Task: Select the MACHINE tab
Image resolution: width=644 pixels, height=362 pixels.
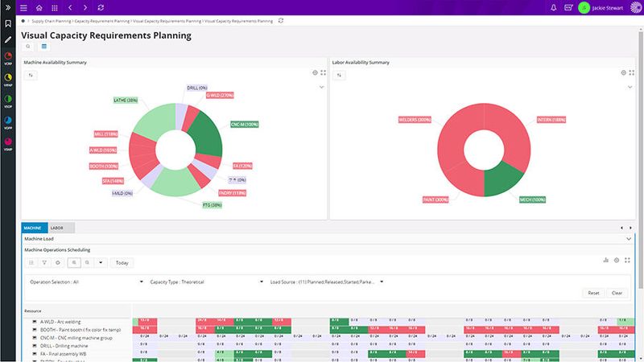Action: pyautogui.click(x=35, y=228)
